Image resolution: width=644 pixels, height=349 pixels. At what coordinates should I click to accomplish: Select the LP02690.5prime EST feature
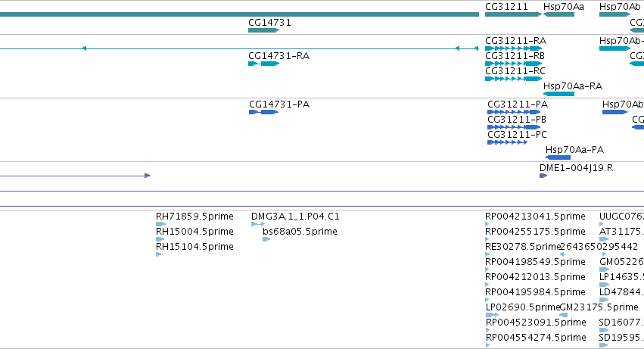[x=492, y=315]
